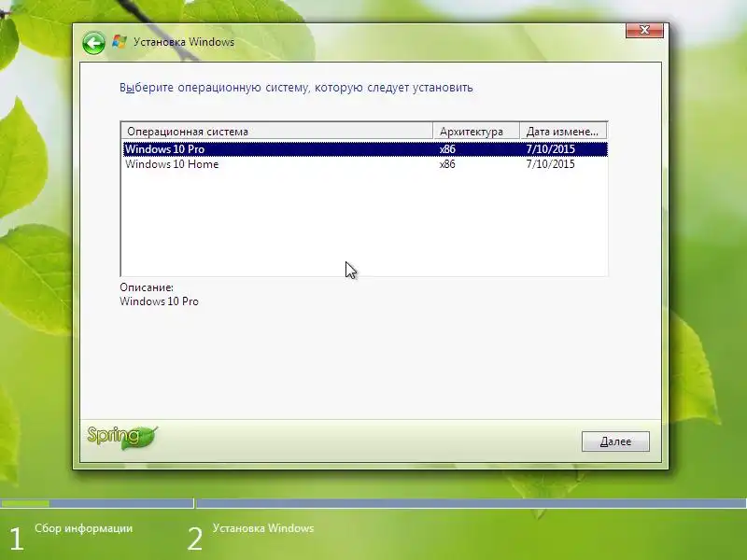
Task: Select the Windows 10 Home row
Action: 365,164
